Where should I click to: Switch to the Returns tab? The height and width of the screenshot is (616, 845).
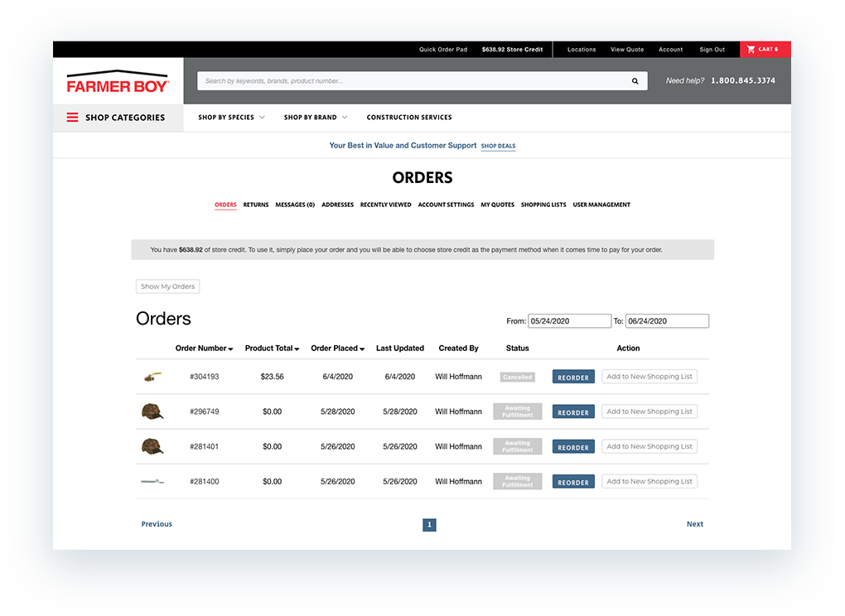[255, 205]
